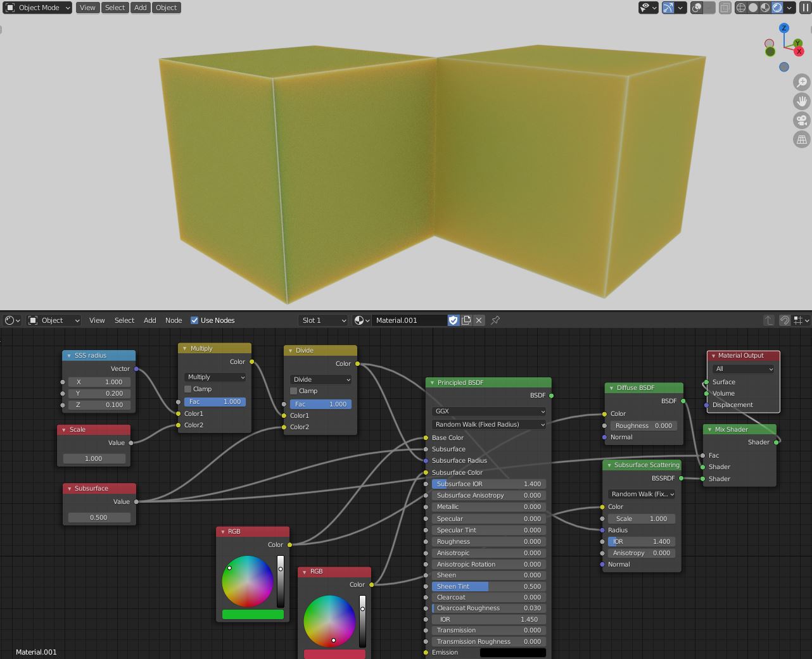Duplicate Material.001 with new material icon
The height and width of the screenshot is (659, 812).
click(x=466, y=320)
